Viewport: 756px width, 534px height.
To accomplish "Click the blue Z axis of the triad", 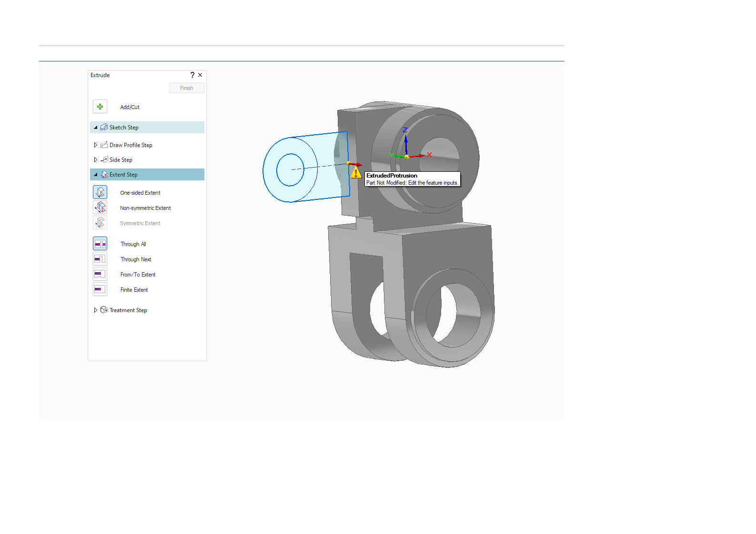I will click(406, 143).
